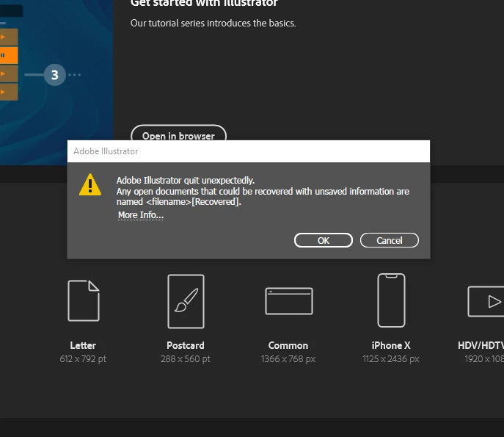The height and width of the screenshot is (437, 504).
Task: Click Cancel in the Adobe Illustrator dialog
Action: point(390,240)
